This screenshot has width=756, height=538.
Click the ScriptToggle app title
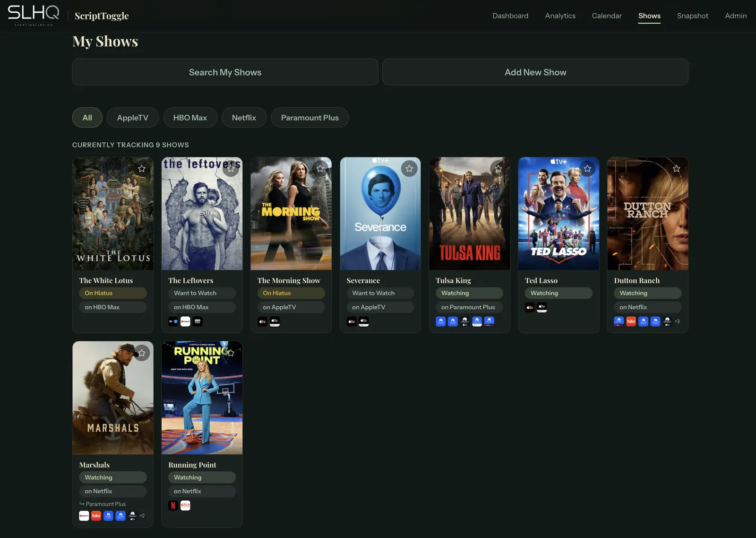[102, 16]
